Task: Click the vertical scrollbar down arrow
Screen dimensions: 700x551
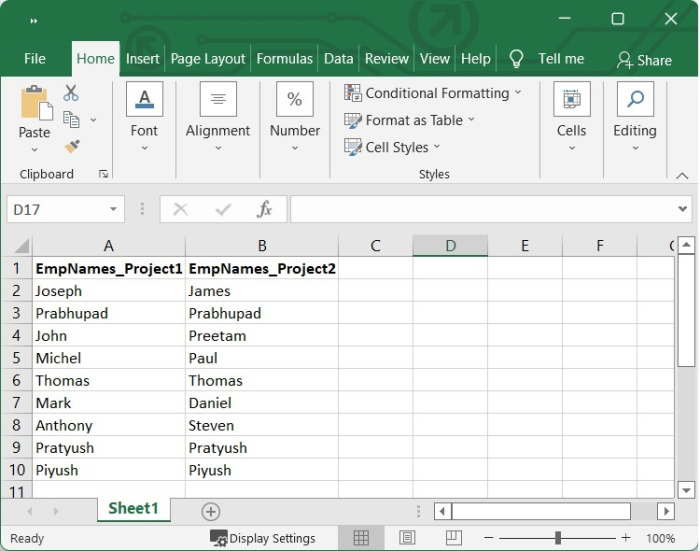Action: pos(686,490)
